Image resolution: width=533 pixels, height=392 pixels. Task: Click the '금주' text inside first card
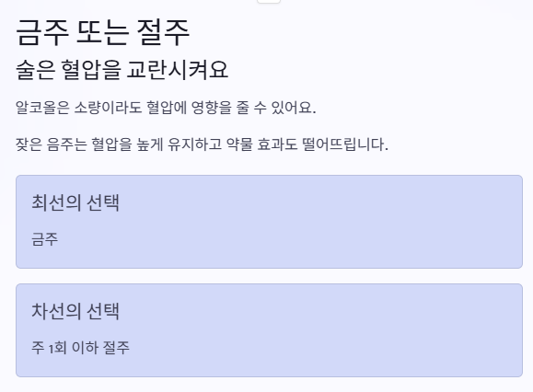[45, 239]
